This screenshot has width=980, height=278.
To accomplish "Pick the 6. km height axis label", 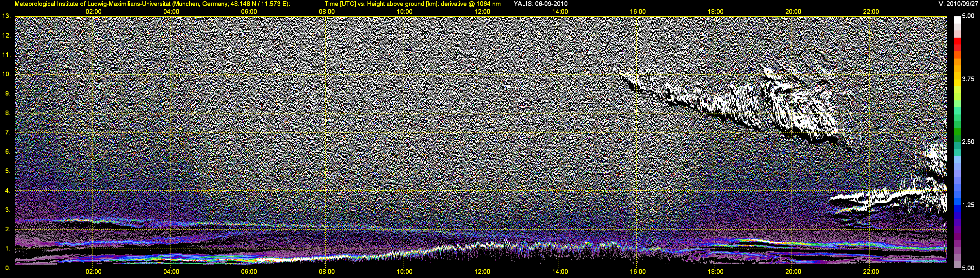I will pos(8,151).
